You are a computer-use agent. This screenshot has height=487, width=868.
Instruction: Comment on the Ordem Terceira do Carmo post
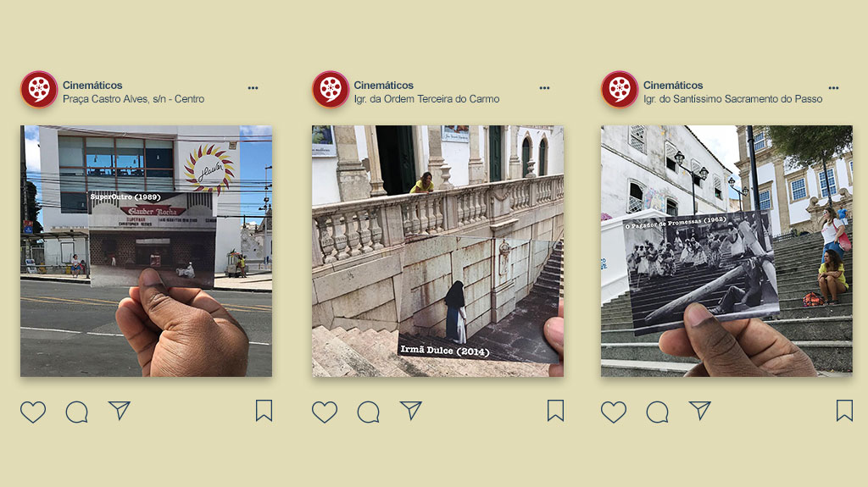pos(368,412)
